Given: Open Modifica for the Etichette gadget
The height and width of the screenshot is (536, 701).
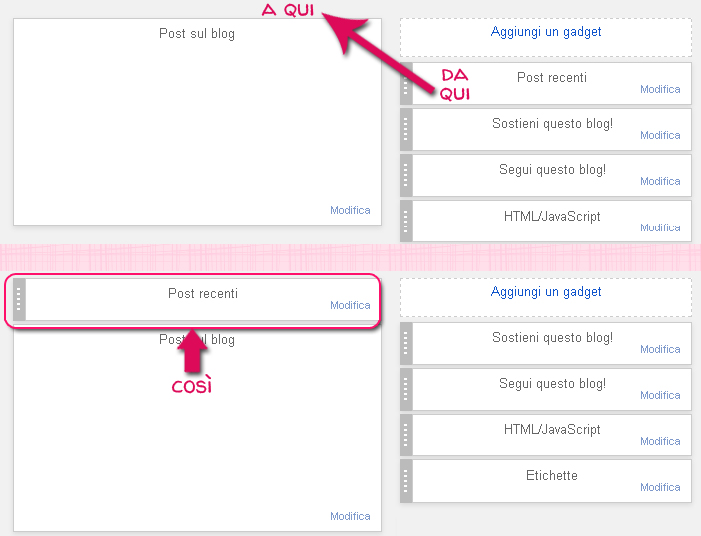Looking at the screenshot, I should pyautogui.click(x=660, y=487).
